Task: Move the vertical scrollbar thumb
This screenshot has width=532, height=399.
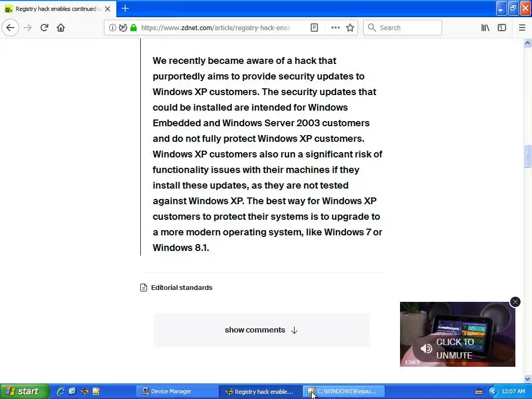Action: (x=527, y=156)
